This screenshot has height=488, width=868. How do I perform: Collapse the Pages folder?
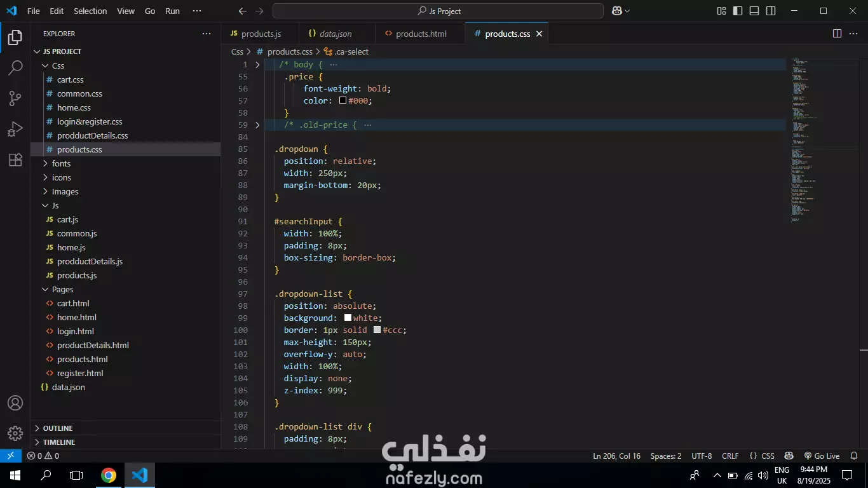pyautogui.click(x=126, y=289)
